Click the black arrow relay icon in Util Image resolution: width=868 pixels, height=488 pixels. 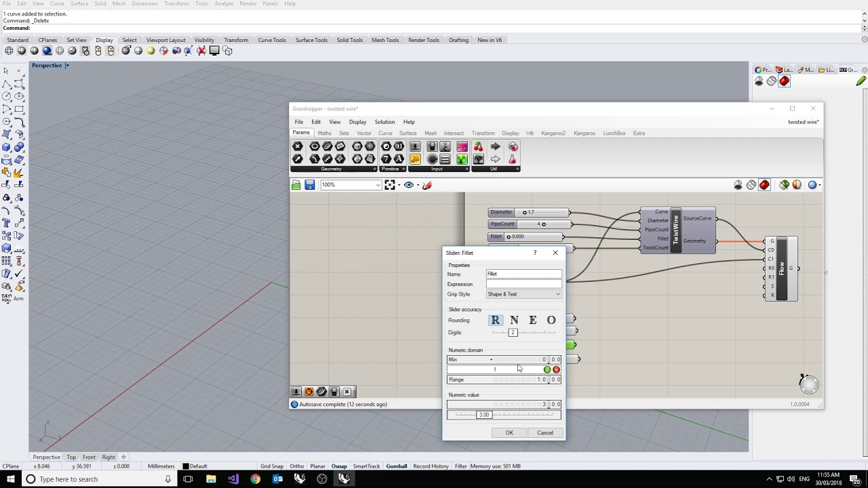495,146
